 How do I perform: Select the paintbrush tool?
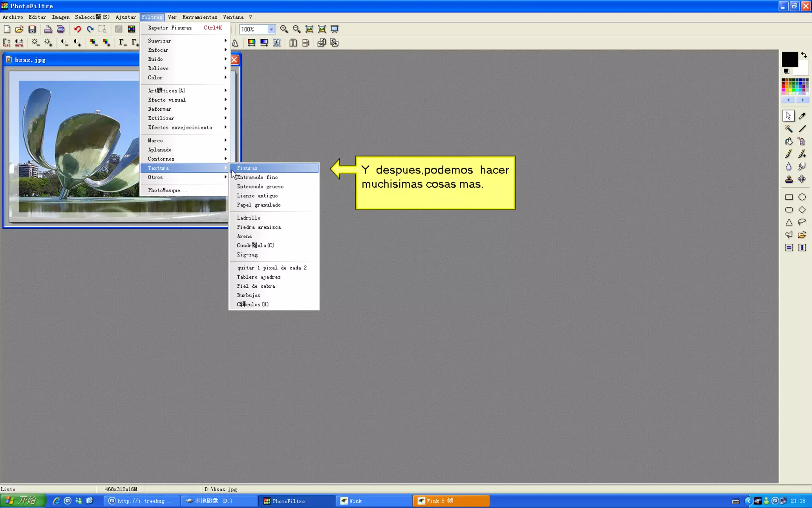789,154
